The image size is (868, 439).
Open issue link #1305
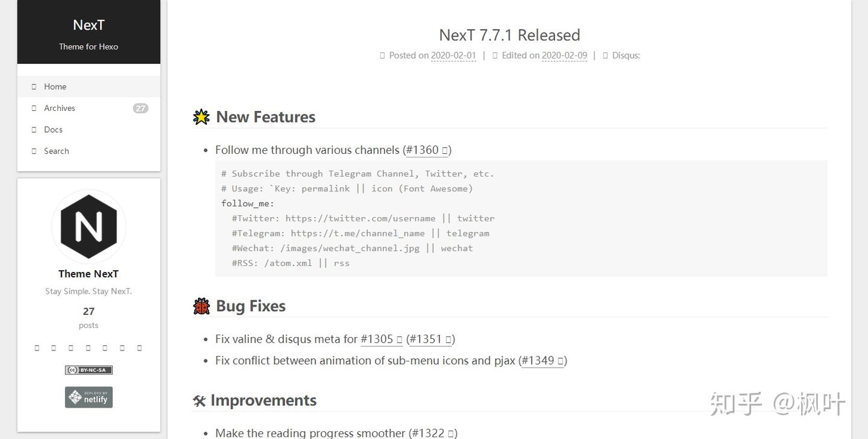click(x=381, y=339)
